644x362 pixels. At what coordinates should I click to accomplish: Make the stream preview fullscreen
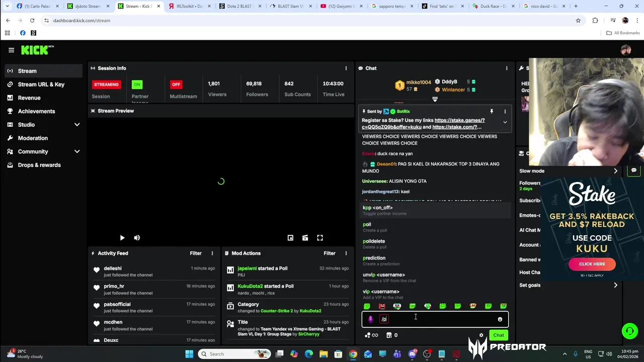pyautogui.click(x=320, y=238)
